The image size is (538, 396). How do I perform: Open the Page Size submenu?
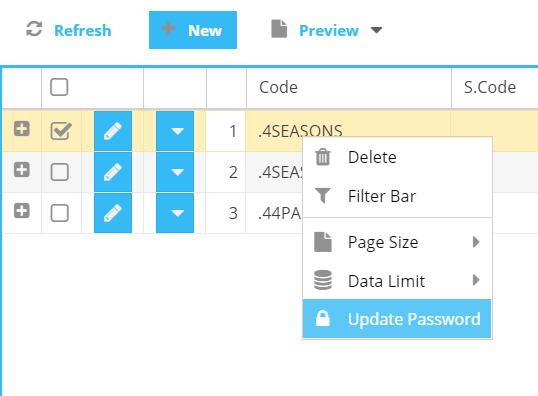[397, 242]
